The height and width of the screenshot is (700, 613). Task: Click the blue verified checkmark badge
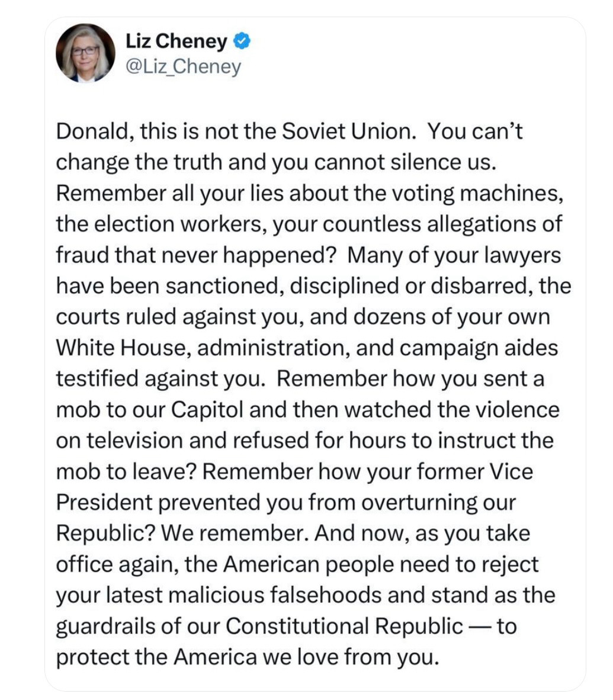pos(242,41)
